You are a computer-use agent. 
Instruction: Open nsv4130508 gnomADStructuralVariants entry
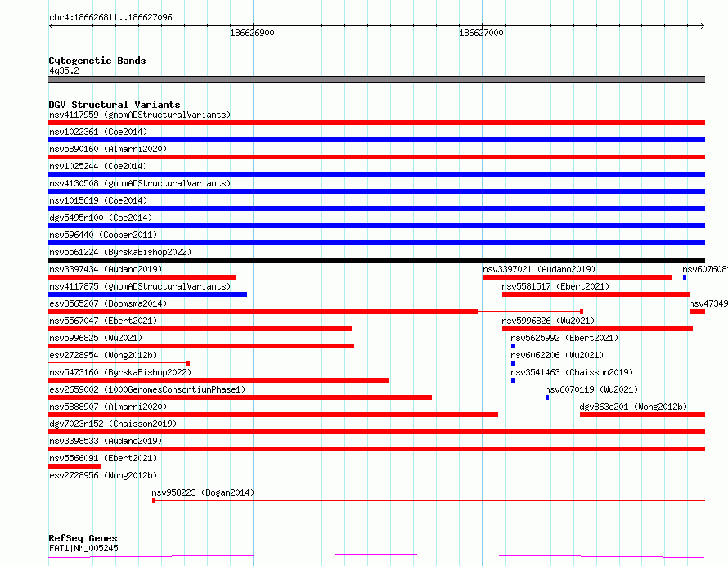(140, 183)
